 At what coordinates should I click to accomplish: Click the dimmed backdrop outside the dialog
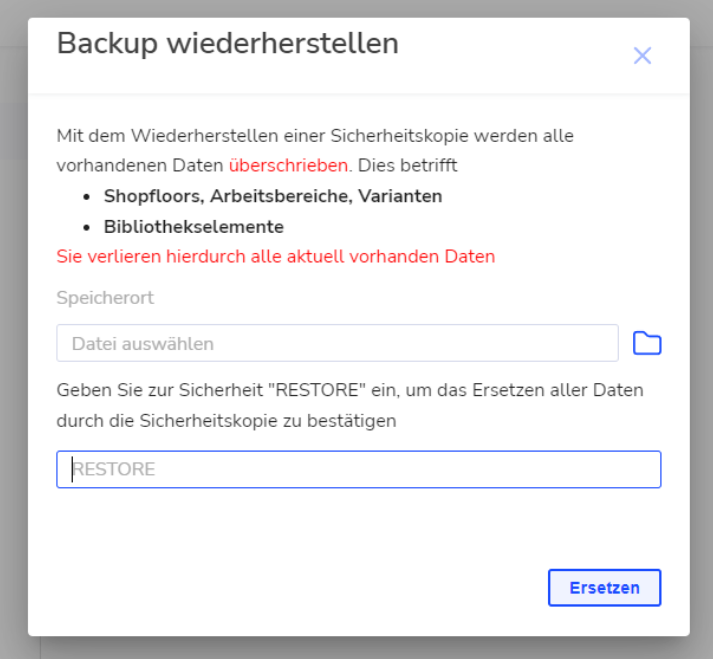pyautogui.click(x=14, y=318)
